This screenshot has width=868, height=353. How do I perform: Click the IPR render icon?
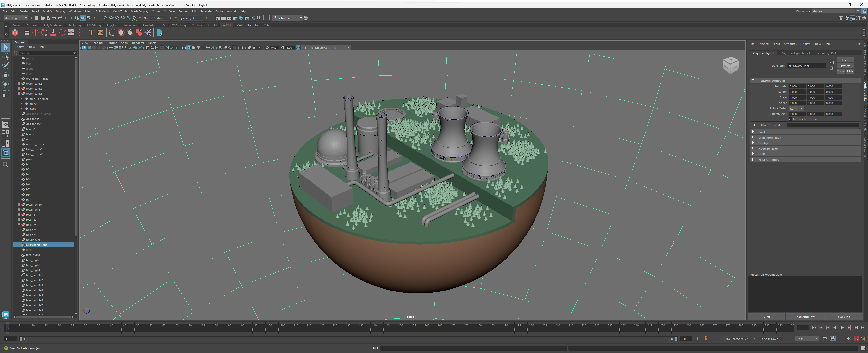(229, 18)
